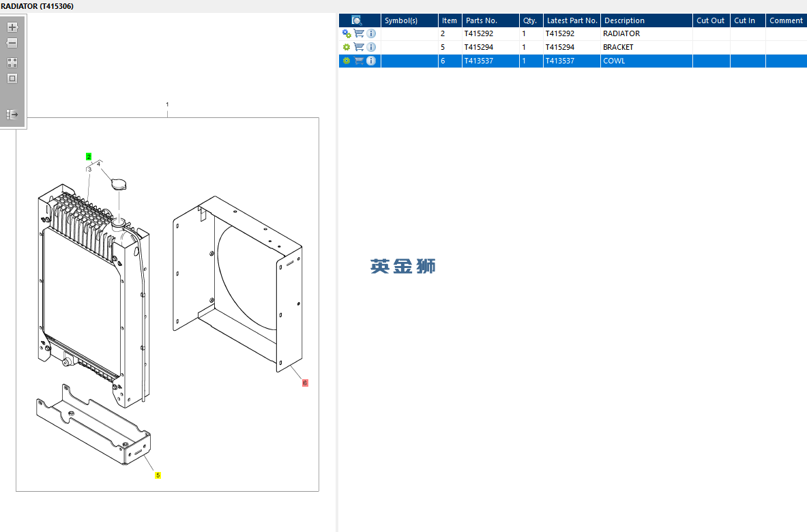
Task: Click the Cut Out column header
Action: [x=711, y=20]
